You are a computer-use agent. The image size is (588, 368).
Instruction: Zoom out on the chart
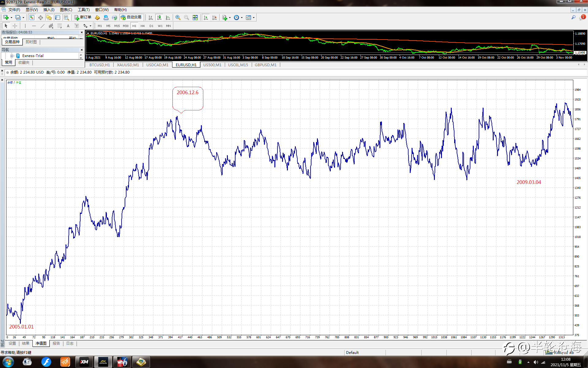(x=187, y=17)
